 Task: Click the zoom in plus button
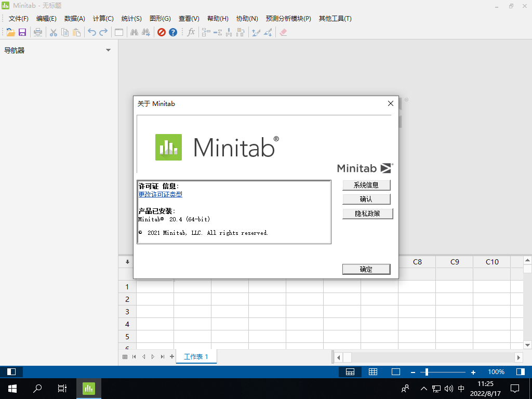tap(473, 372)
